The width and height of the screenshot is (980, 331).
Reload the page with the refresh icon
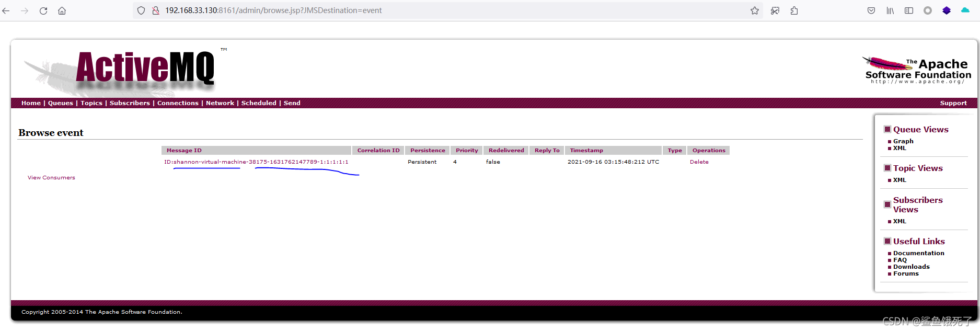(x=43, y=10)
